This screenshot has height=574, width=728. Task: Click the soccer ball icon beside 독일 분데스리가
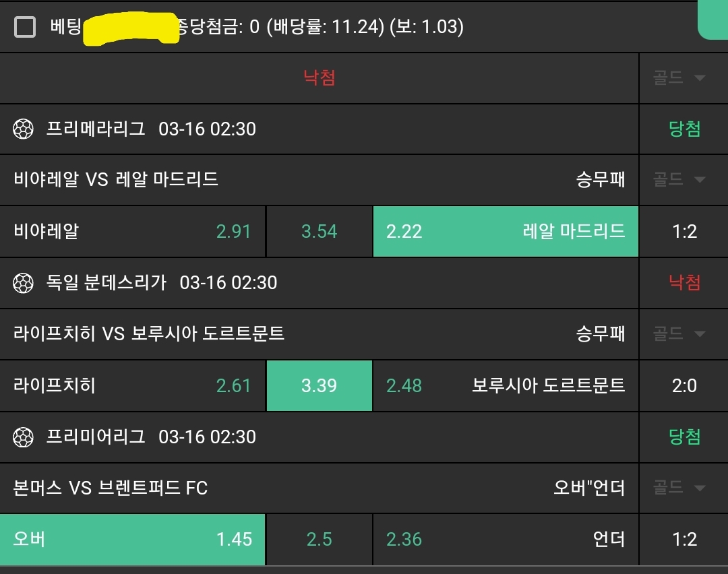23,283
